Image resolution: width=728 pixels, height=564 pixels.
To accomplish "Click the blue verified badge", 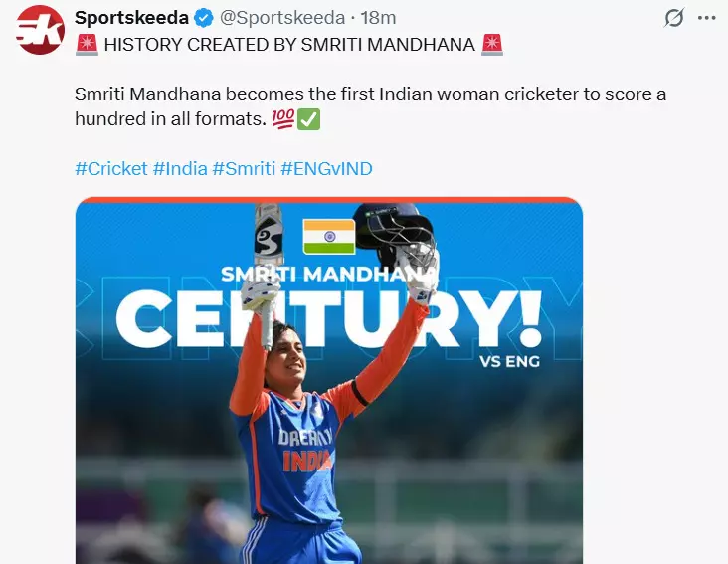I will [204, 18].
